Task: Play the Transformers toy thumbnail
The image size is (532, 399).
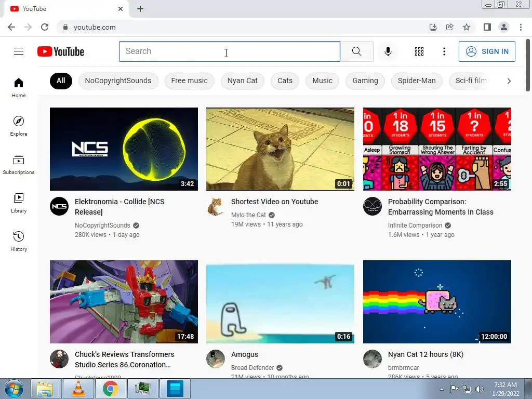Action: pos(124,302)
